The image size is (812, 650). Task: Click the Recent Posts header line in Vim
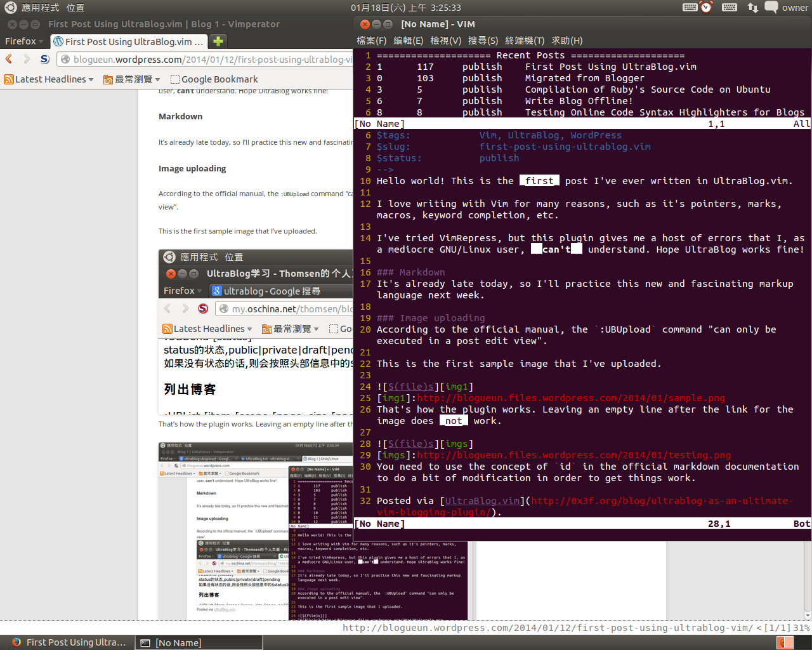pyautogui.click(x=530, y=55)
